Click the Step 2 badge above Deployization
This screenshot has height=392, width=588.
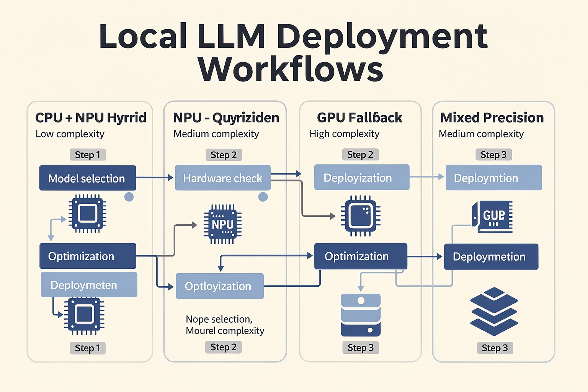click(360, 154)
